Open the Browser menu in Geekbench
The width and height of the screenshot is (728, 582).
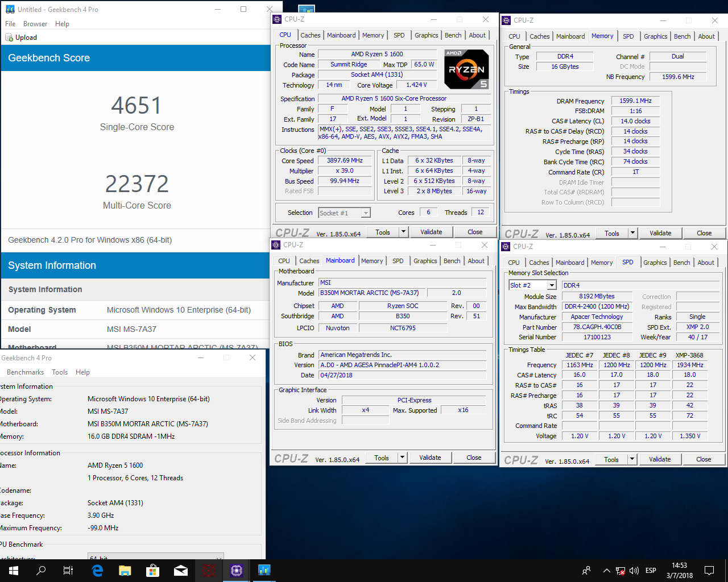point(35,24)
